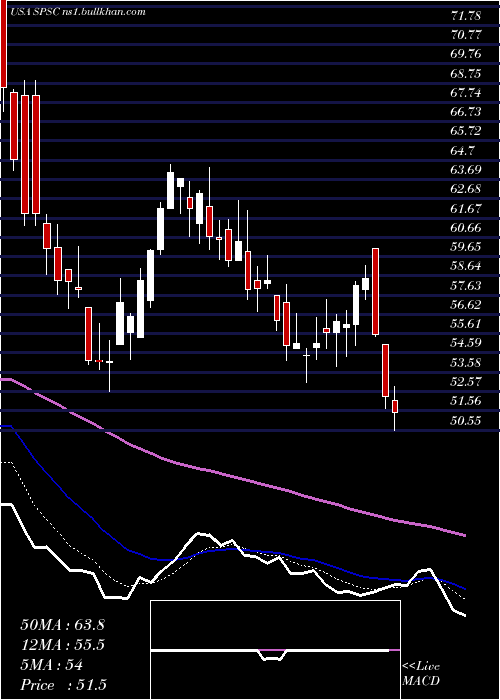Click price axis label 70.77

point(466,35)
